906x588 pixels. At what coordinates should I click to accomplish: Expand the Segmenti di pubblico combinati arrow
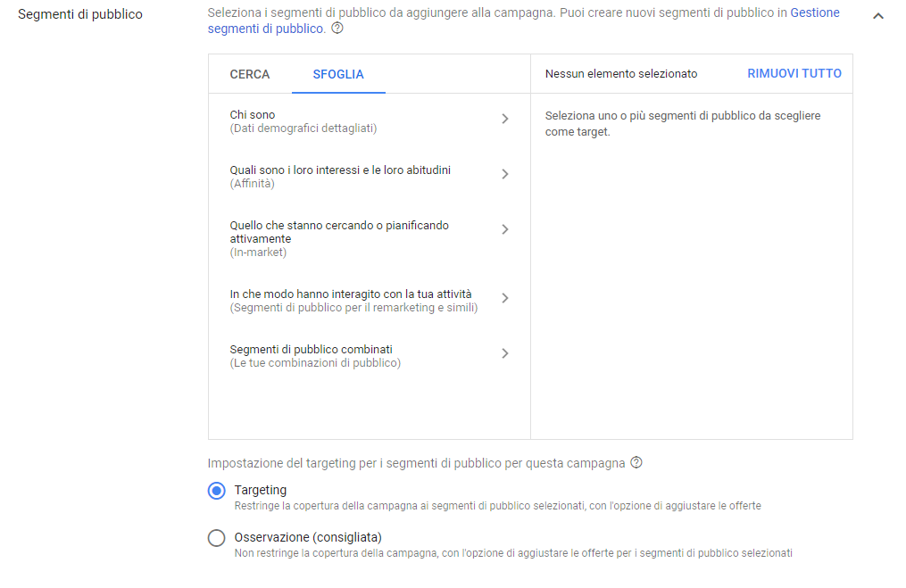pyautogui.click(x=505, y=353)
